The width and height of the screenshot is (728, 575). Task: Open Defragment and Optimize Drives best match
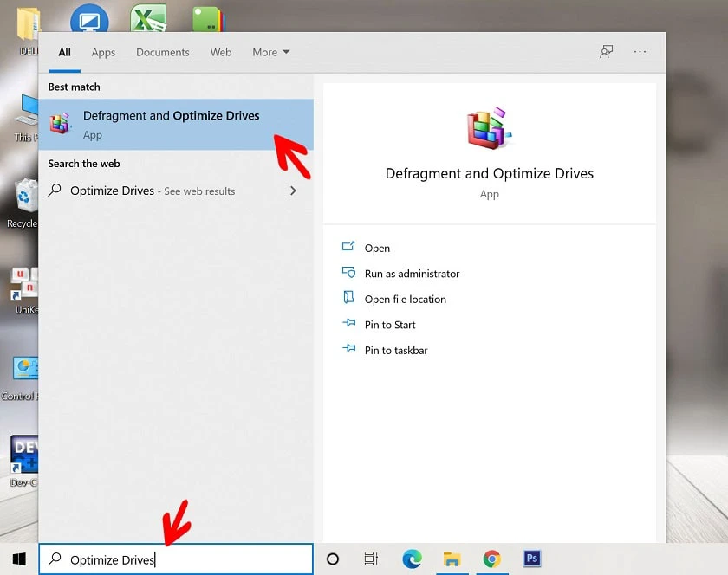(x=175, y=125)
